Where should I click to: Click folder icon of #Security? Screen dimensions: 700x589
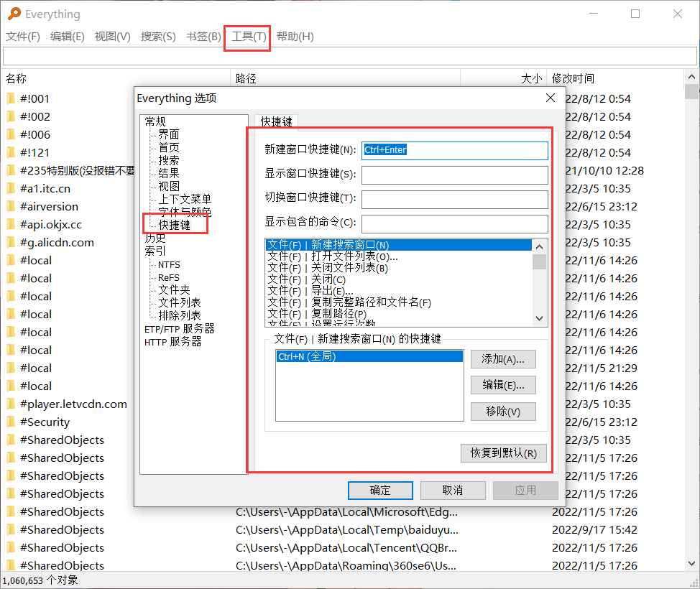(11, 422)
